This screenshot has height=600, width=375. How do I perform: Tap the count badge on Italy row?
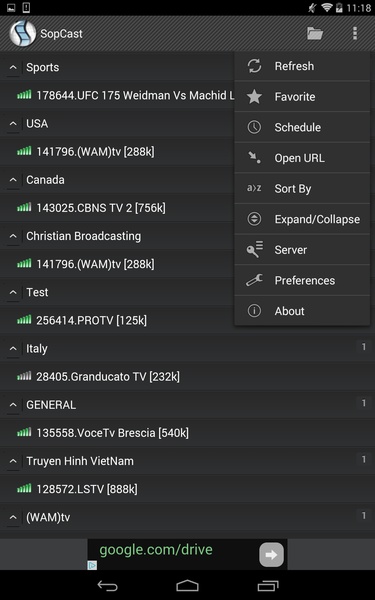pyautogui.click(x=364, y=347)
